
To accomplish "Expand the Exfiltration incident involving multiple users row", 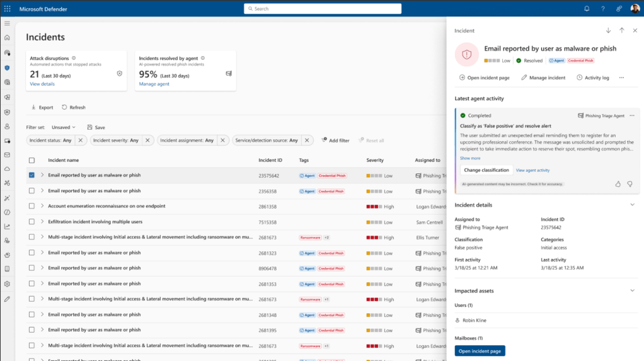I will tap(42, 222).
